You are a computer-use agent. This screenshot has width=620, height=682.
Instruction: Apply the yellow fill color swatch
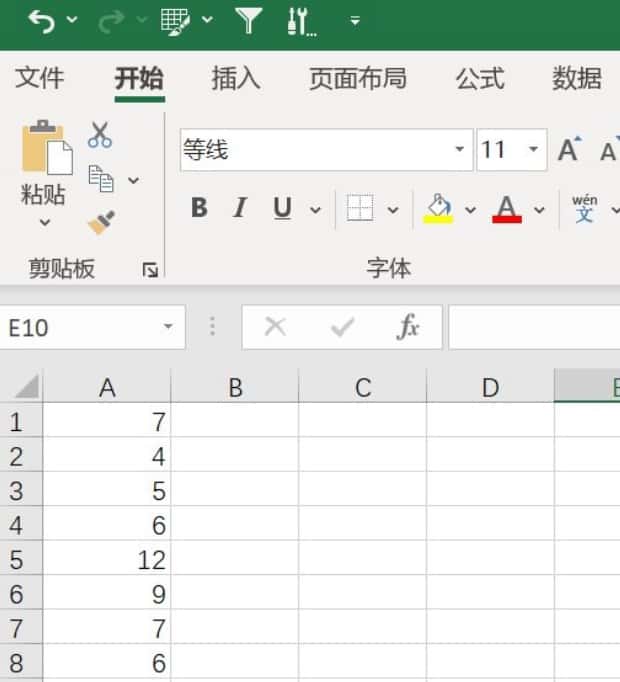click(x=438, y=208)
